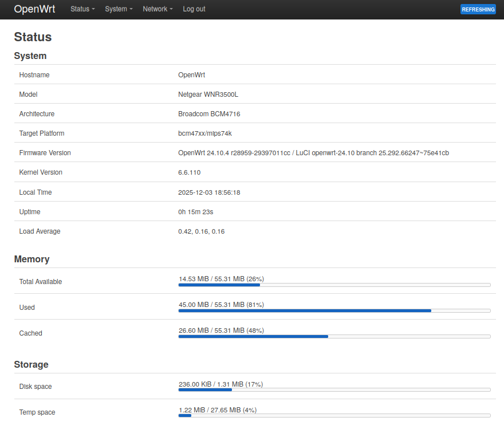Open the Network dropdown menu
Viewport: 504px width, 433px height.
(157, 9)
